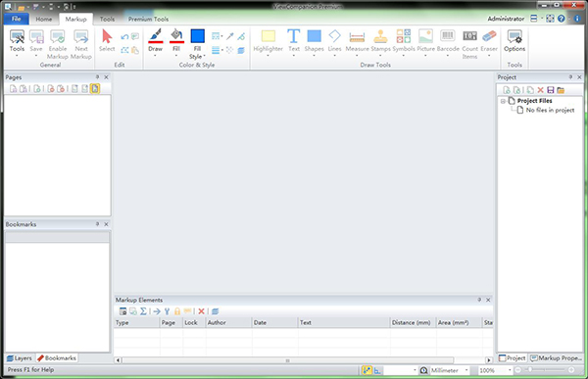Switch to the Layers panel tab
This screenshot has width=588, height=379.
point(20,358)
